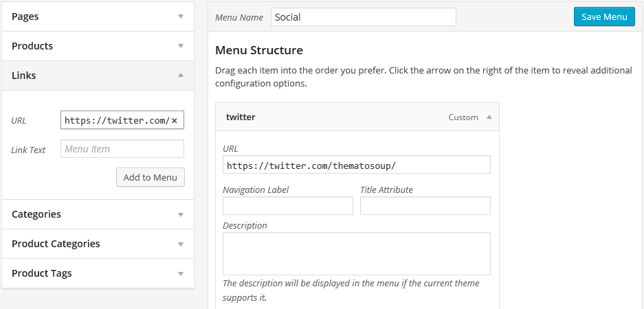Click the Add to Menu button
Image resolution: width=644 pixels, height=309 pixels.
(x=151, y=177)
